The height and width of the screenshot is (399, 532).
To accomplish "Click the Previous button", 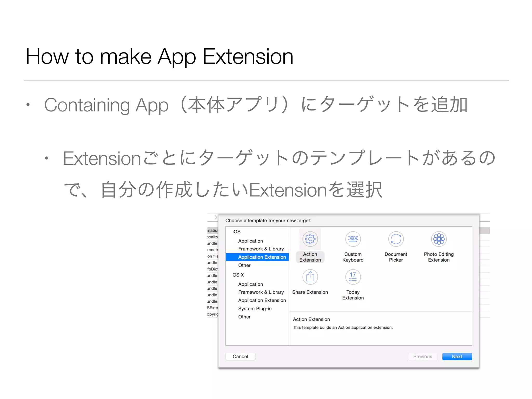I will coord(423,356).
